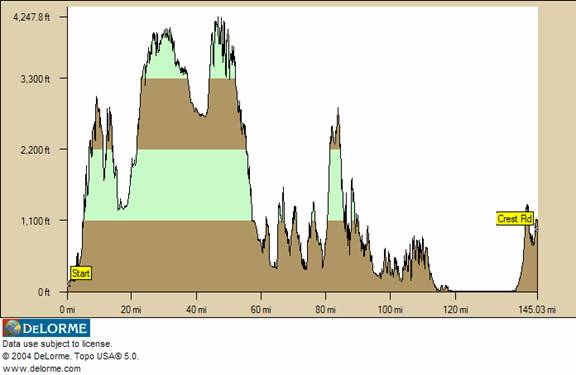Viewport: 576px width, 375px height.
Task: Click the 2004 DeLorme Topo USA copyright line
Action: [x=71, y=356]
